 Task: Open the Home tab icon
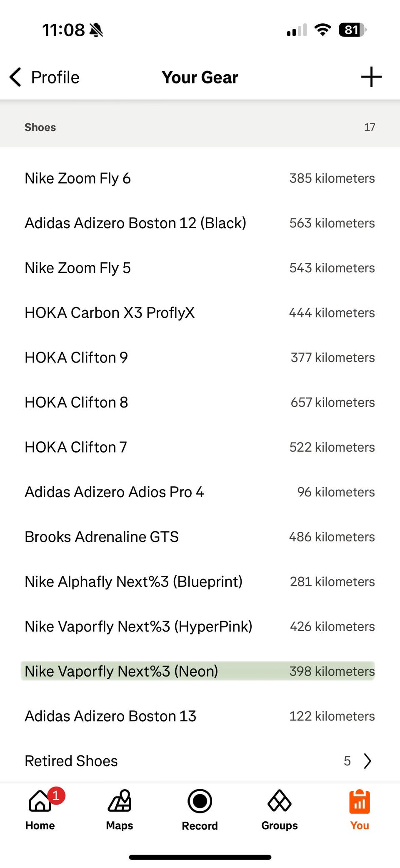40,801
